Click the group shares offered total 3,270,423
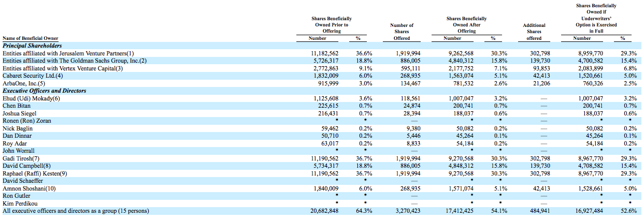644x219 pixels. coord(408,211)
